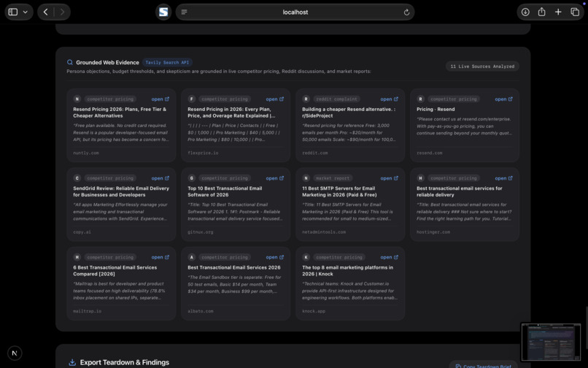Screen dimensions: 588x368
Task: Open the Next.js dev tools N badge
Action: [x=15, y=353]
